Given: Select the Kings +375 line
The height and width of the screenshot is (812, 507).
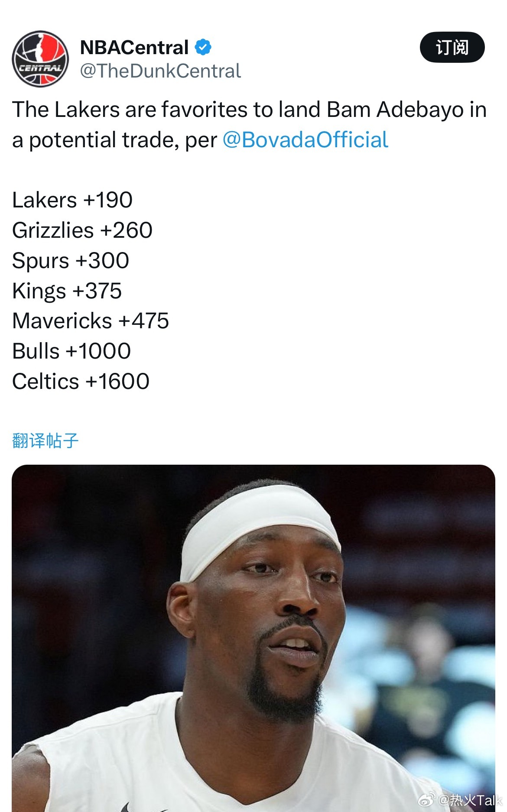Looking at the screenshot, I should pos(67,291).
